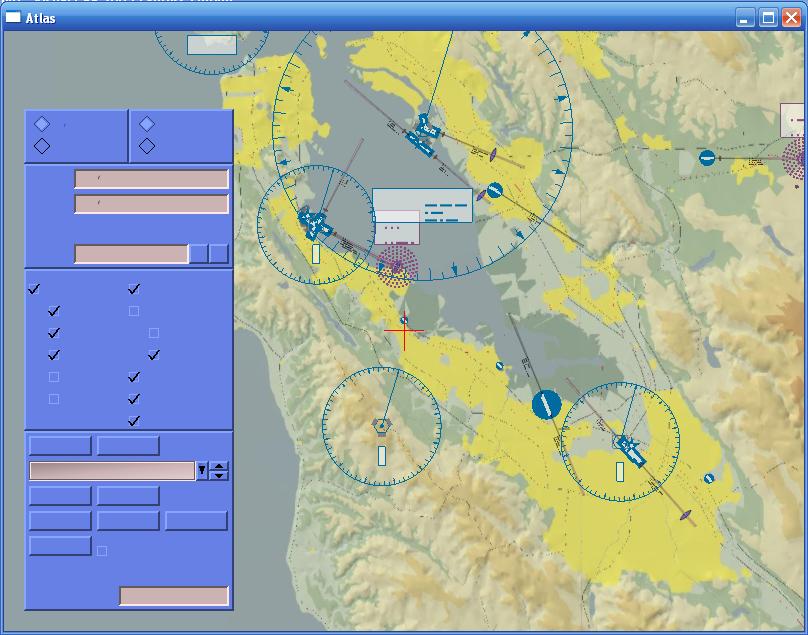This screenshot has width=808, height=635.
Task: Click the Atlas window icon in the title bar
Action: (13, 17)
